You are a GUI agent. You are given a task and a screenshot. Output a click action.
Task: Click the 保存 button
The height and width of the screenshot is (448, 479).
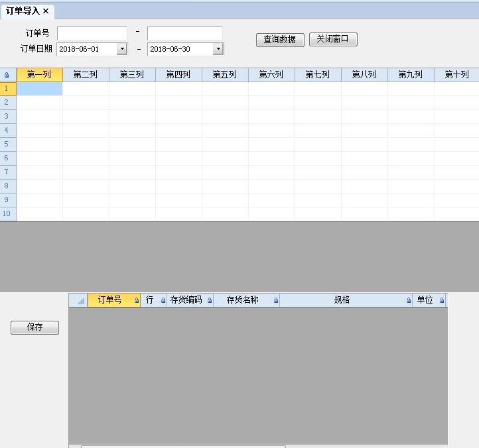click(34, 327)
